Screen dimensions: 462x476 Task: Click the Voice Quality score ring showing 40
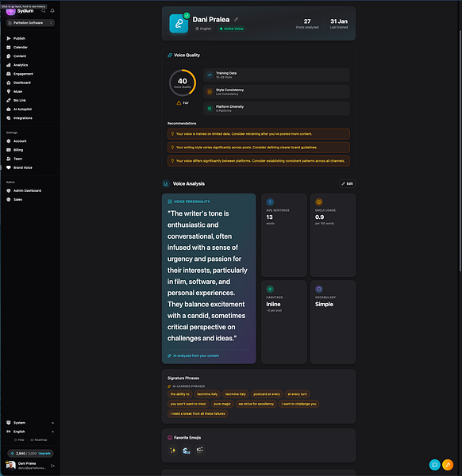click(x=183, y=83)
